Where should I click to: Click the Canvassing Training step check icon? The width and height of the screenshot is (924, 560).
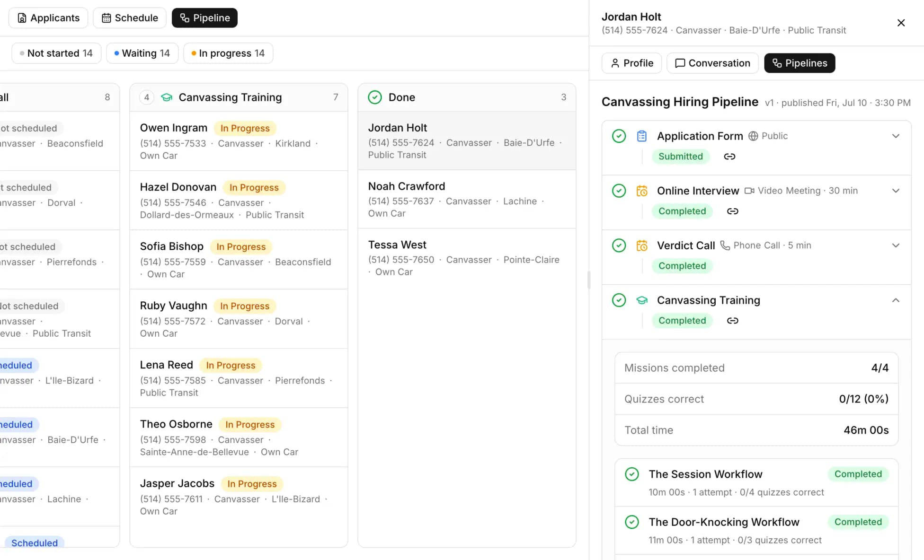click(x=619, y=300)
